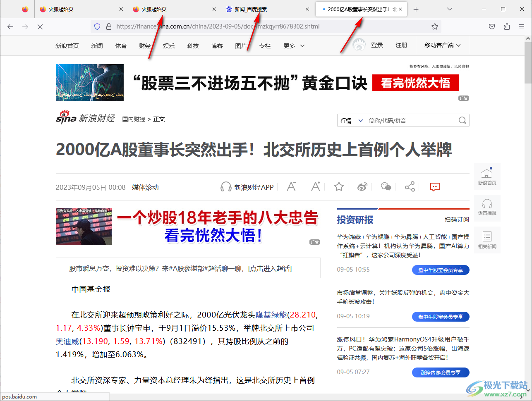Screen dimensions: 532x401
Task: Share article to WeChat
Action: (386, 187)
